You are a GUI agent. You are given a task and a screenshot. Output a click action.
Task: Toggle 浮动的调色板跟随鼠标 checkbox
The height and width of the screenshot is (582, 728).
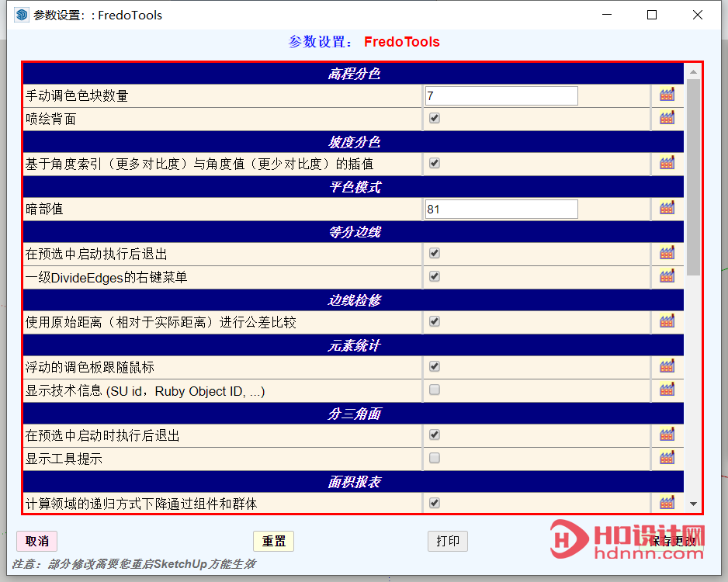click(x=435, y=366)
